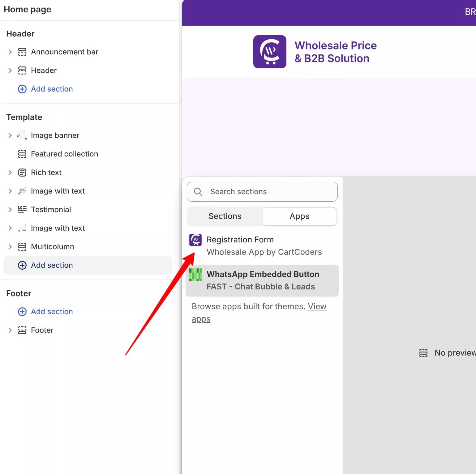This screenshot has height=474, width=476.
Task: Expand the Footer section chevron
Action: 10,330
